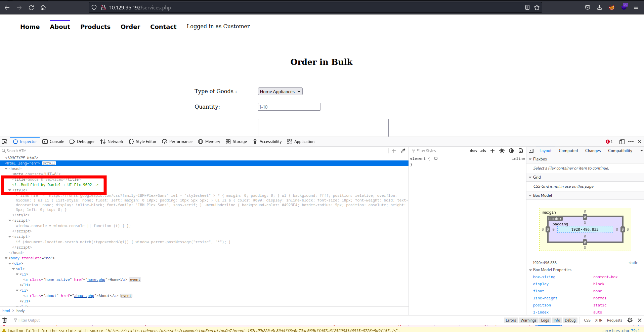
Task: Enable CSS console filter
Action: click(587, 320)
